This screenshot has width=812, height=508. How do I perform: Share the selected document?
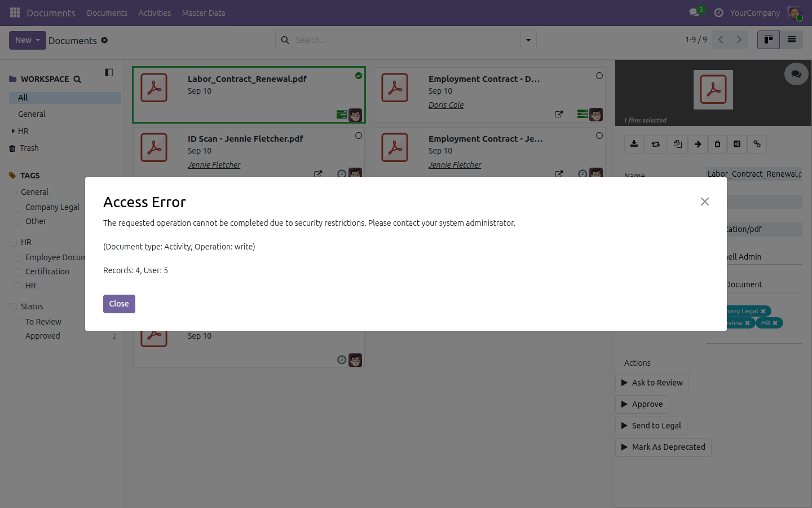point(737,144)
